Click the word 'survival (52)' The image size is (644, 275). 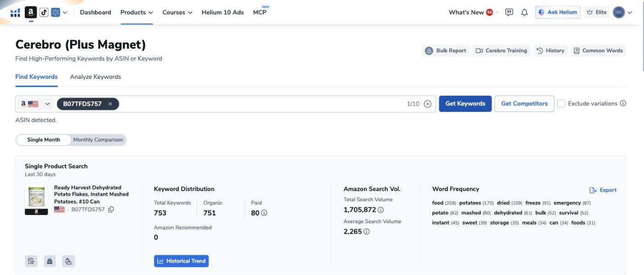573,213
